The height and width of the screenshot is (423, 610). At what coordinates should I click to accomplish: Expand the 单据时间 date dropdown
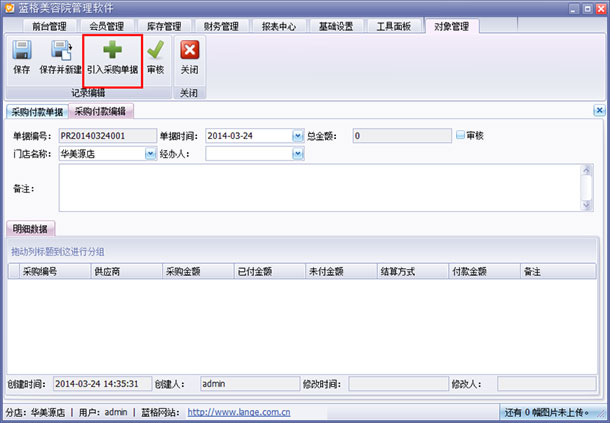click(x=298, y=136)
